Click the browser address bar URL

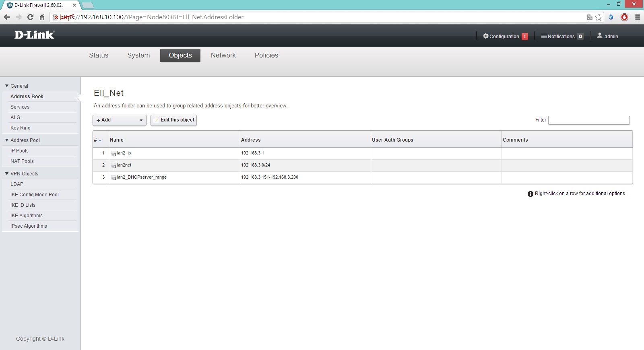[152, 17]
